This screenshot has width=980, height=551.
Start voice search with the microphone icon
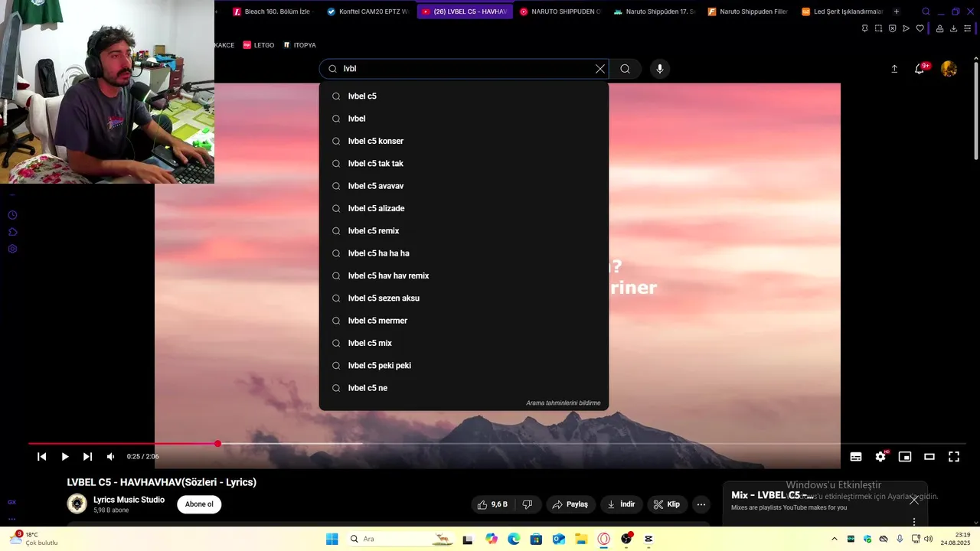(660, 69)
